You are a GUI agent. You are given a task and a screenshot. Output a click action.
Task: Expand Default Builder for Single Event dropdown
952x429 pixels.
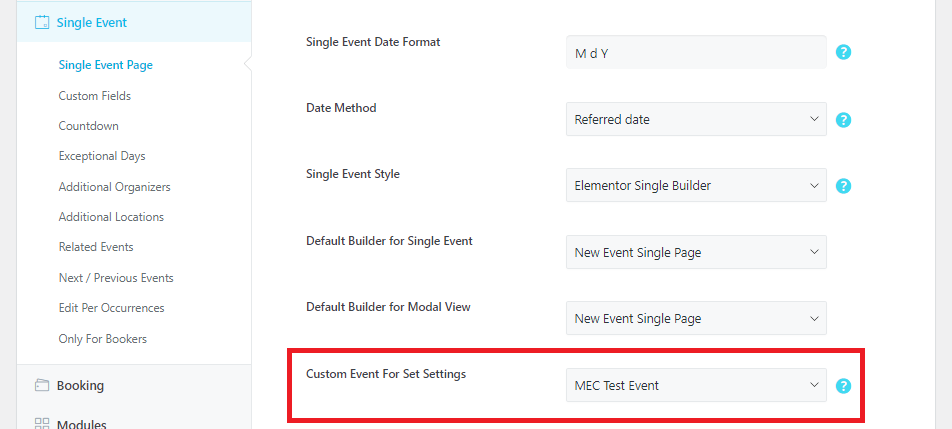[x=696, y=252]
